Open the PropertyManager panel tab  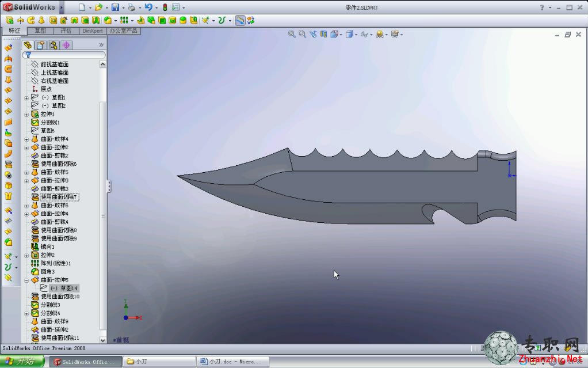pos(40,45)
